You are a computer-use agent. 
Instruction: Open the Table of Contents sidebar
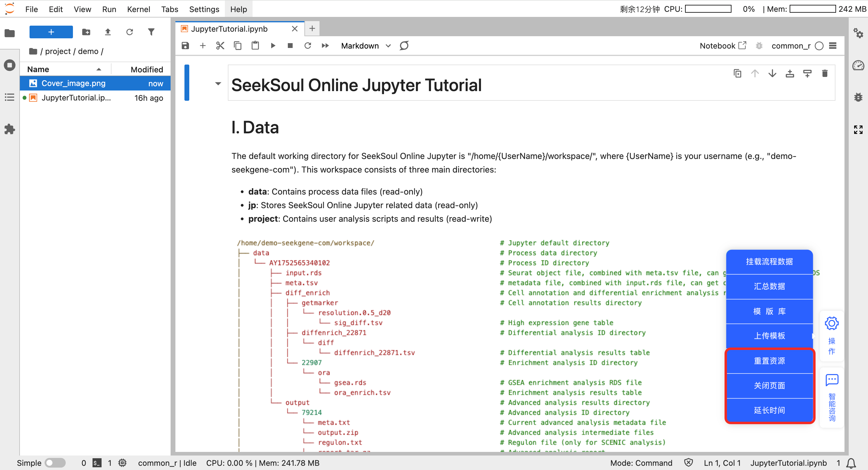coord(9,97)
